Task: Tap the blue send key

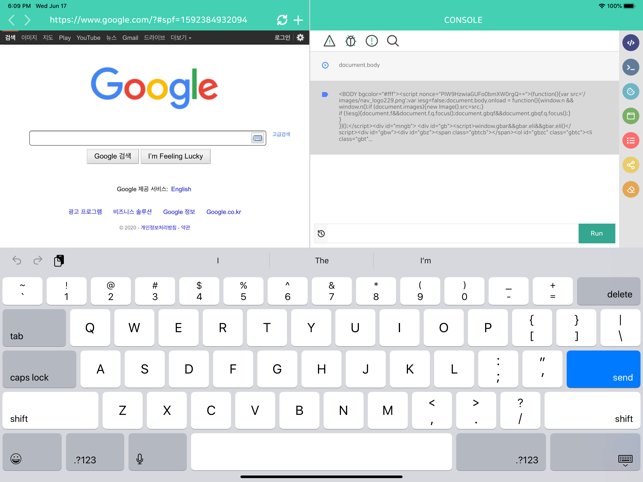Action: point(603,369)
